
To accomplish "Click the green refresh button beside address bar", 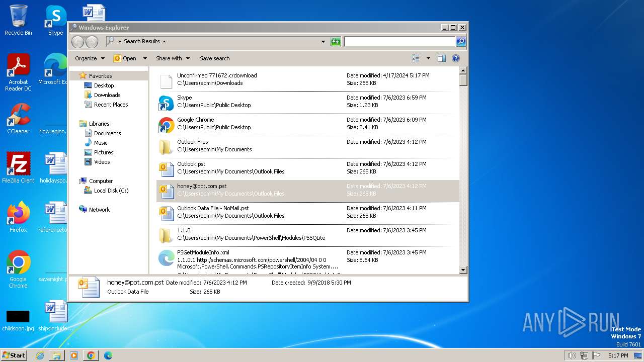I will pyautogui.click(x=336, y=42).
